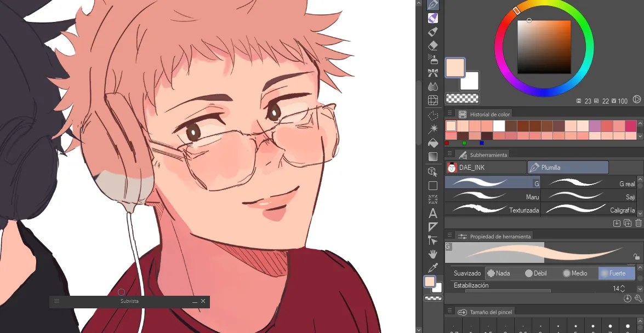644x333 pixels.
Task: Select the Blend tool
Action: click(432, 87)
